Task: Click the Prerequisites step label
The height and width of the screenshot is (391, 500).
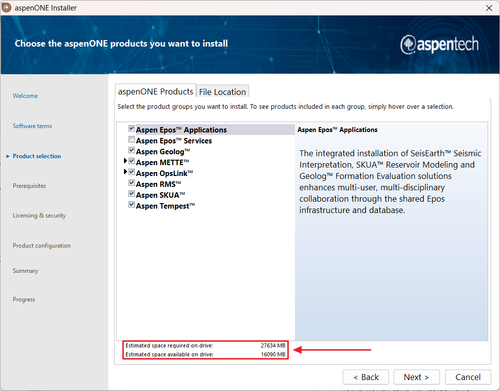Action: 29,186
